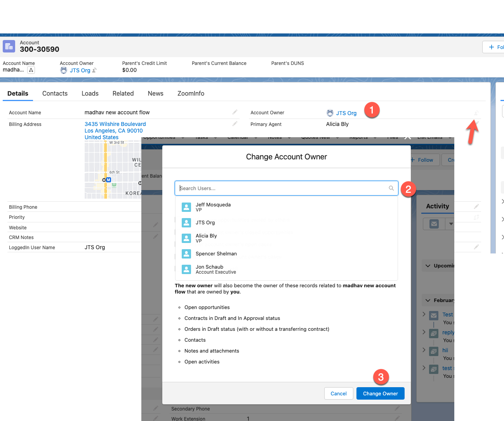The image size is (504, 421).
Task: Expand the hii activity entry chevron
Action: point(424,350)
